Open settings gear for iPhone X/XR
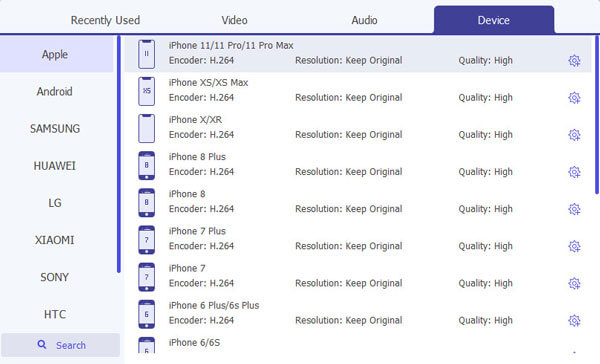Viewport: 600px width, 364px height. [x=574, y=135]
